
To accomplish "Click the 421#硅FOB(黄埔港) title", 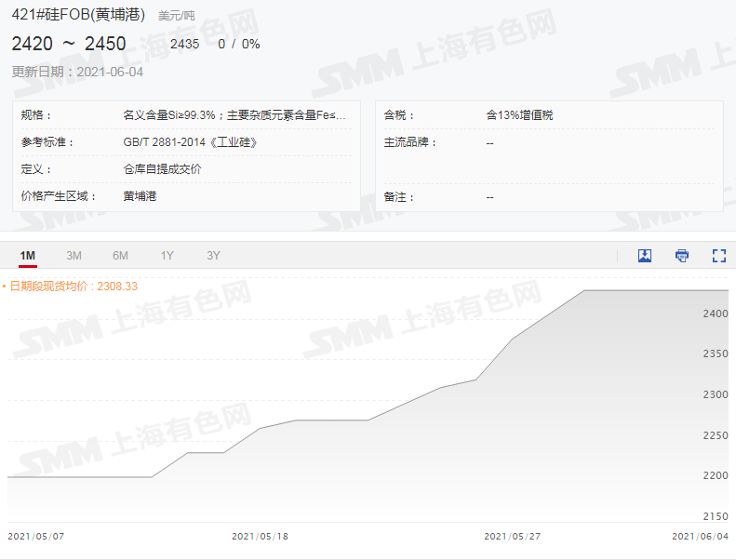I will pos(80,15).
